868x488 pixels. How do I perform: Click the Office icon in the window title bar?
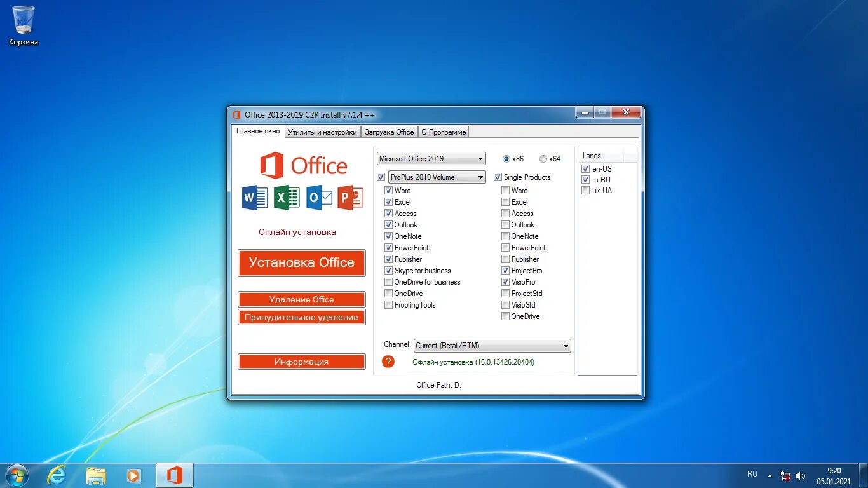(236, 115)
